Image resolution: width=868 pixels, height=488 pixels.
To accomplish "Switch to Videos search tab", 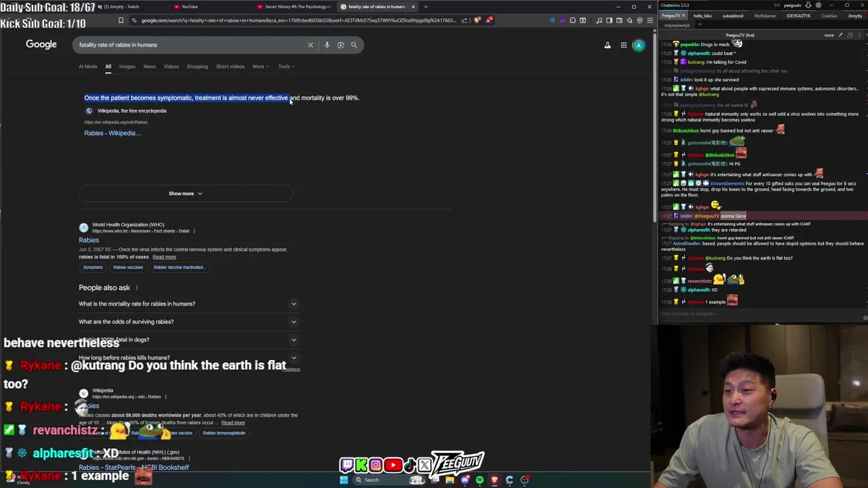I will (x=171, y=66).
